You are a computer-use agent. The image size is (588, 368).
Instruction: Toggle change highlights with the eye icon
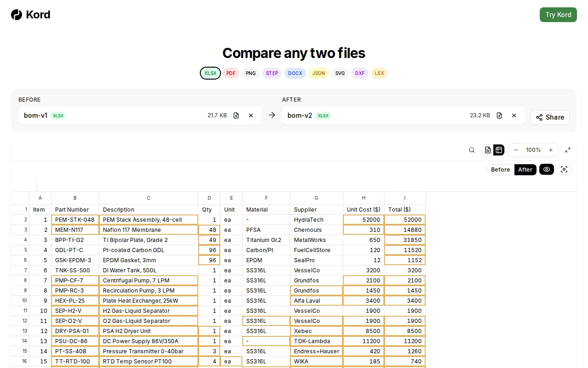(x=547, y=169)
